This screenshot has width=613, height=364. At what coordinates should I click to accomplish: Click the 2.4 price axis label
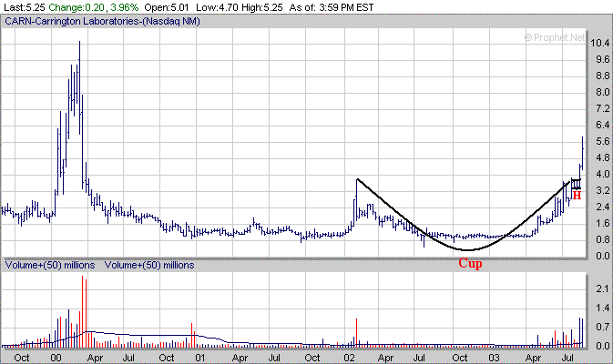[602, 207]
